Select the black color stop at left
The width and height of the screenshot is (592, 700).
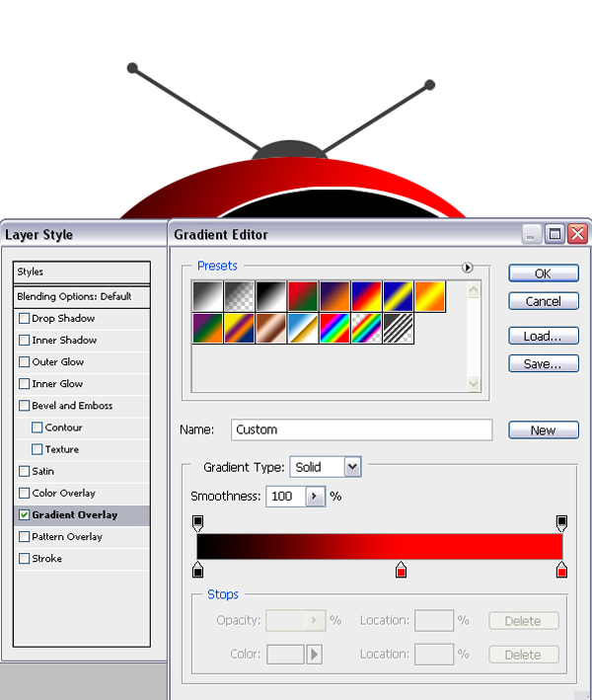[197, 570]
